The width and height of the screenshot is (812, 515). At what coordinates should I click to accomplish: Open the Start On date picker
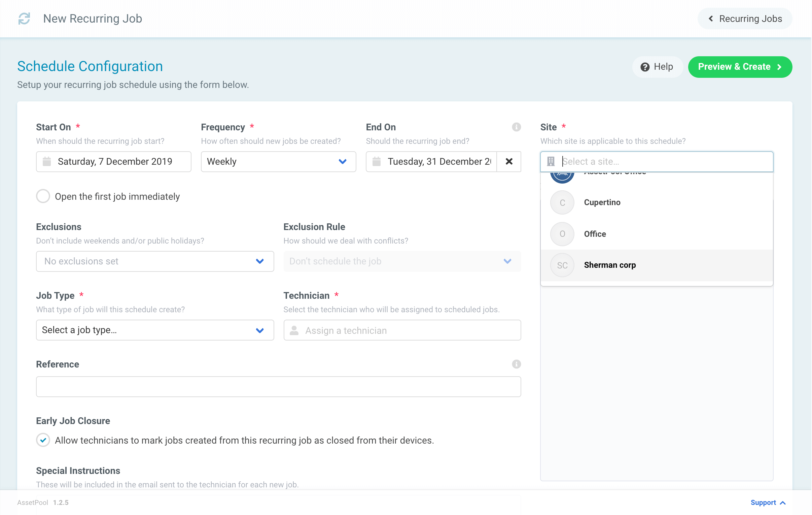[x=114, y=161]
